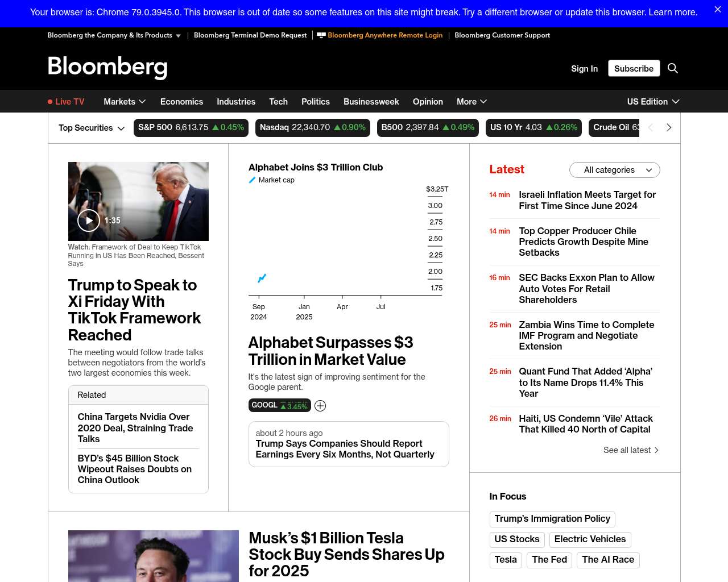Select the Electric Vehicles topic tag

(590, 539)
